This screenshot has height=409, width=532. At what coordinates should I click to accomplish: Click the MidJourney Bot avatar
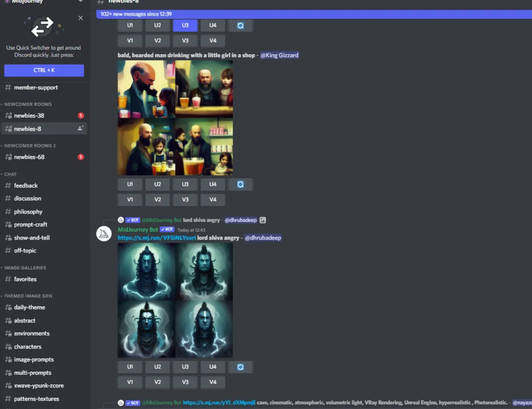[104, 234]
